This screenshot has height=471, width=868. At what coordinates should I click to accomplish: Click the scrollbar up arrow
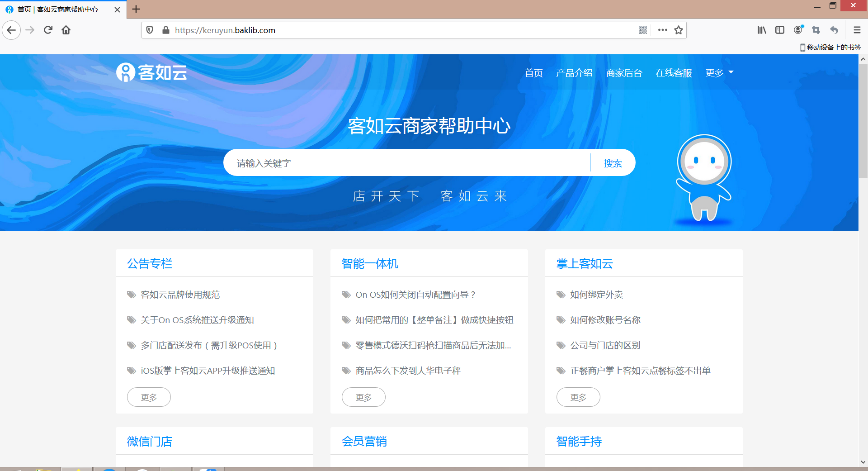tap(863, 59)
